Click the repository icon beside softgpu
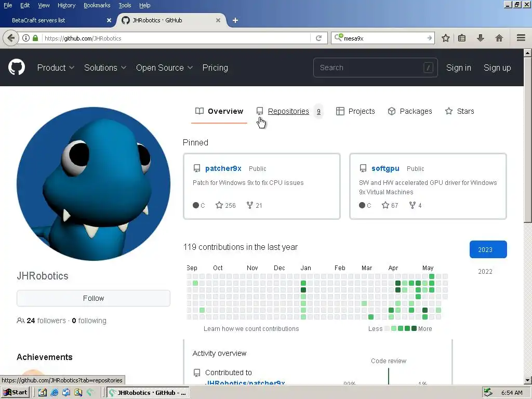The height and width of the screenshot is (399, 532). click(363, 168)
